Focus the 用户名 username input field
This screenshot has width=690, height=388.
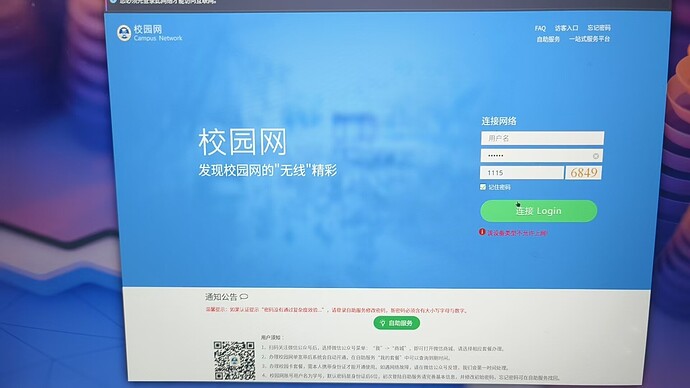pos(542,138)
